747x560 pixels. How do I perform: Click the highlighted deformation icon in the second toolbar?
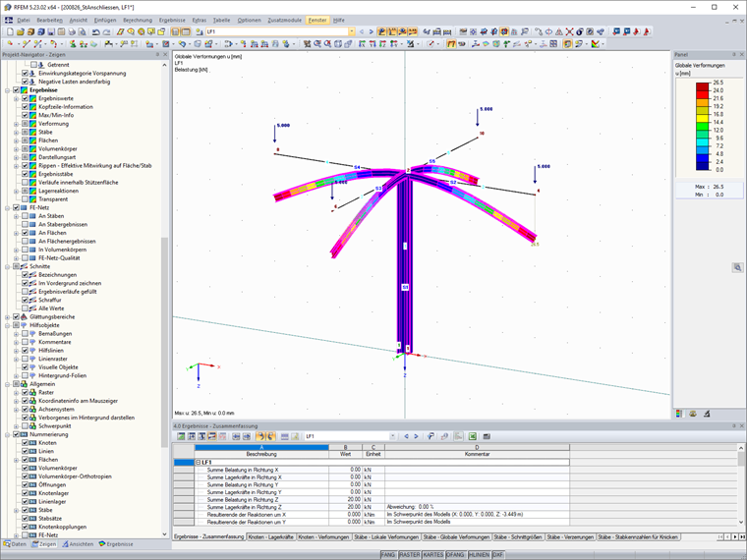tap(451, 44)
